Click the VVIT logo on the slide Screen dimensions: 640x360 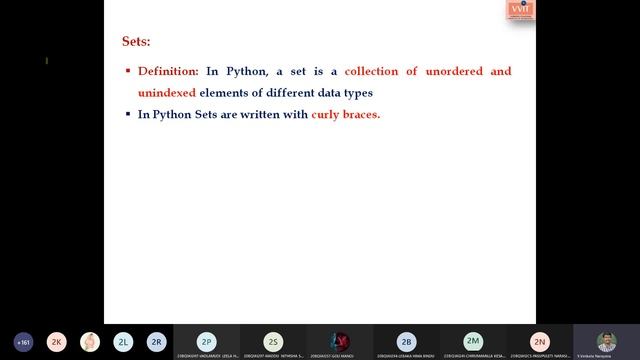[x=521, y=10]
